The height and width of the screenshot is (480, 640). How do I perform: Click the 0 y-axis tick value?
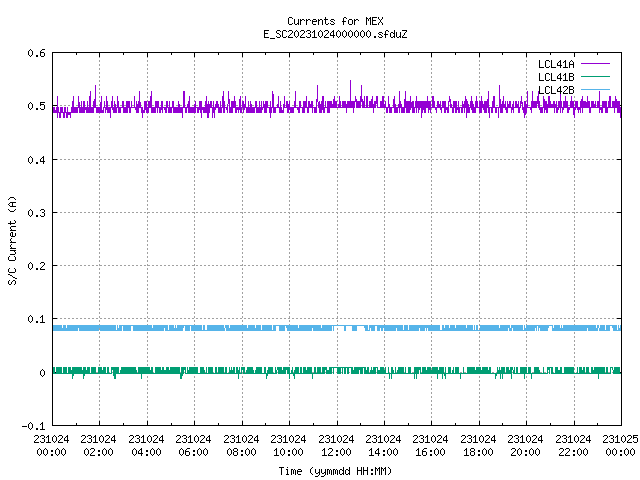[x=42, y=373]
